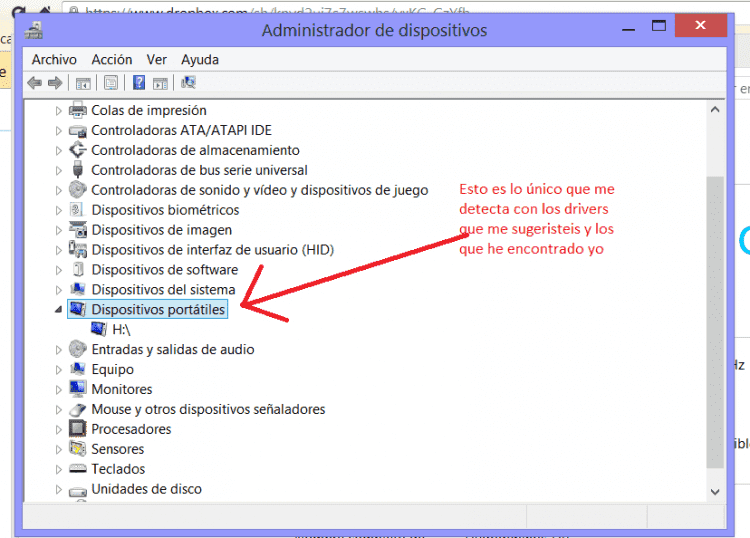
Task: Expand the Sensores node
Action: point(58,450)
